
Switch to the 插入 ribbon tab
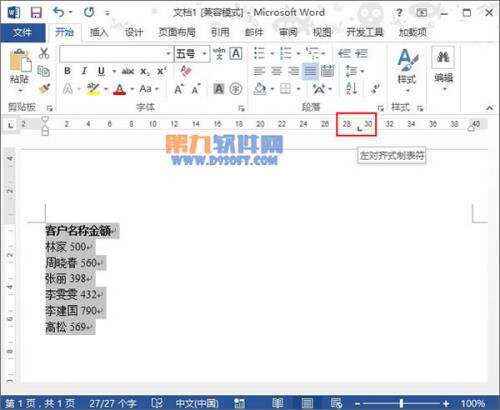[x=99, y=32]
